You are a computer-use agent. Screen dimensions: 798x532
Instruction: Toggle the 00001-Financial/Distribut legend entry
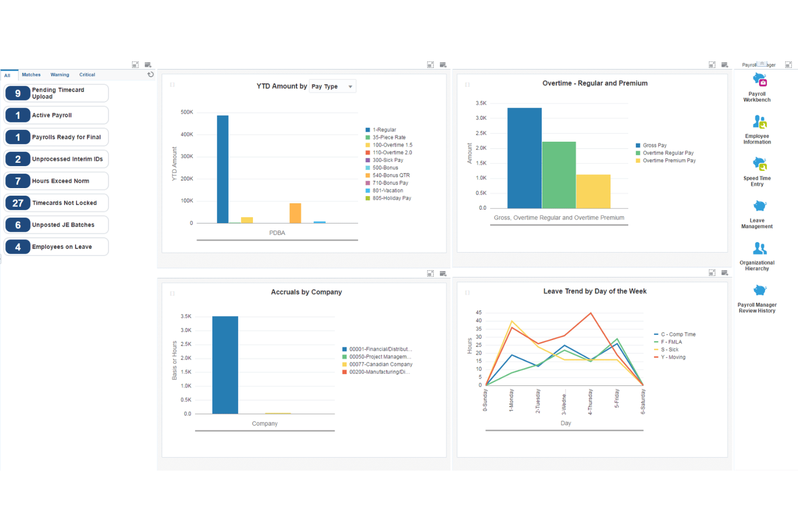377,349
